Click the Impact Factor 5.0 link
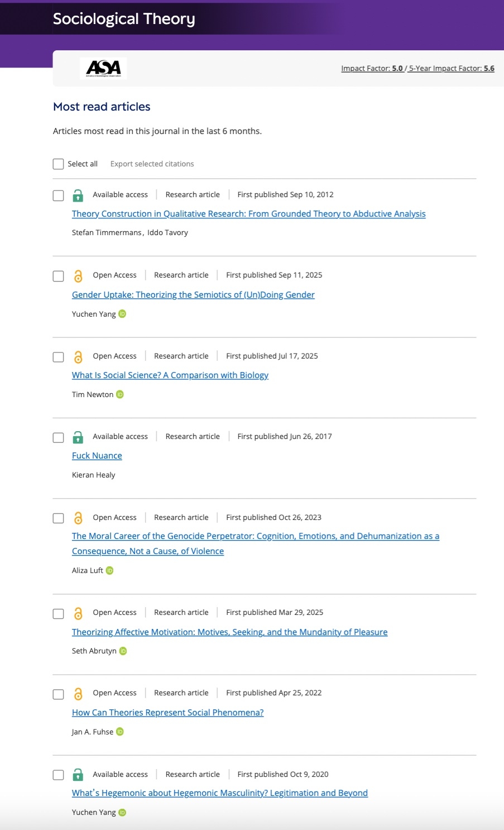 click(x=372, y=68)
